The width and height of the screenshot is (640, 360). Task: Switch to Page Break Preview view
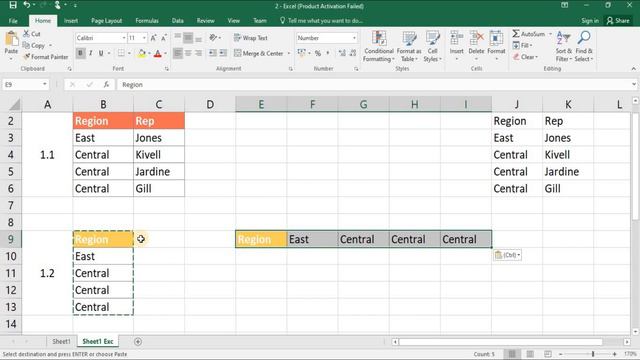(548, 354)
